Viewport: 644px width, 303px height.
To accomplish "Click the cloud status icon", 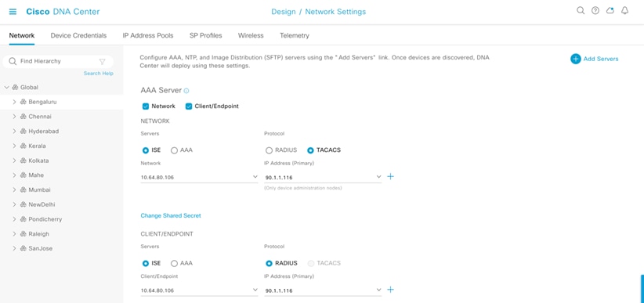I will click(610, 11).
